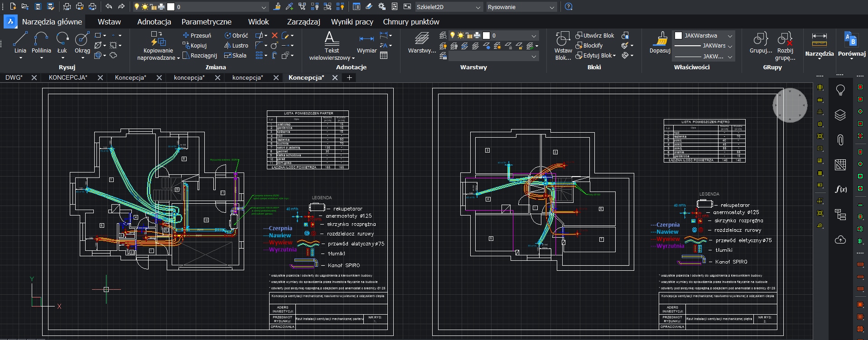Screen dimensions: 868x340
Task: Toggle layer on/off lightbulb in Warstwy panel
Action: click(x=452, y=35)
